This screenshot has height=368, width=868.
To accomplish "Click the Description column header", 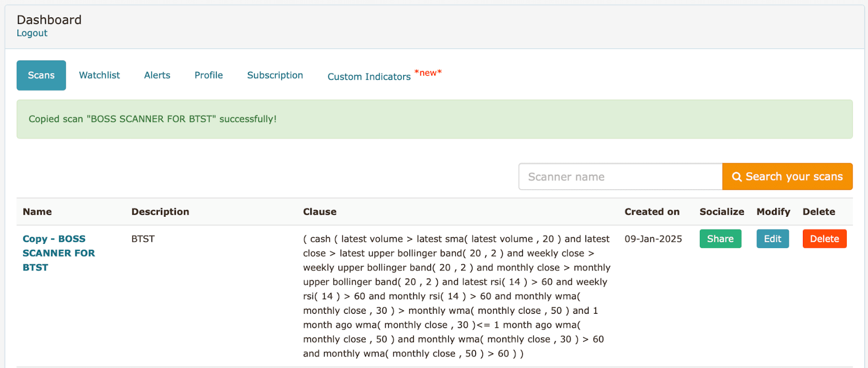I will click(160, 212).
